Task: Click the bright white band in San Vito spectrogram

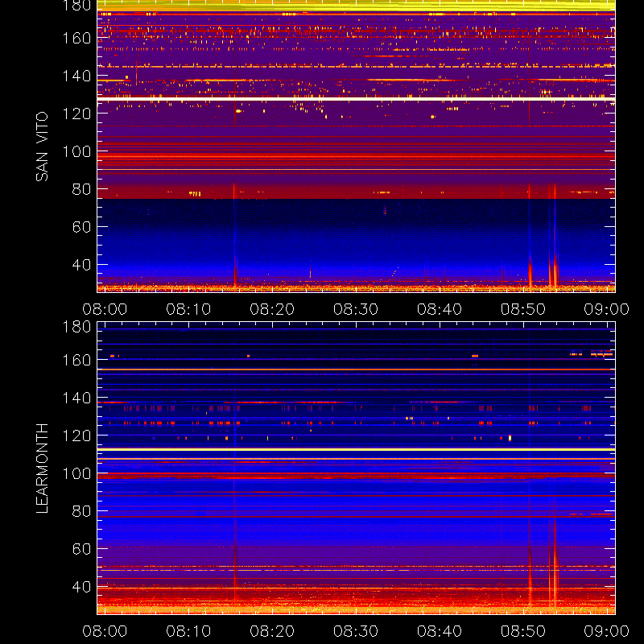Action: [356, 99]
